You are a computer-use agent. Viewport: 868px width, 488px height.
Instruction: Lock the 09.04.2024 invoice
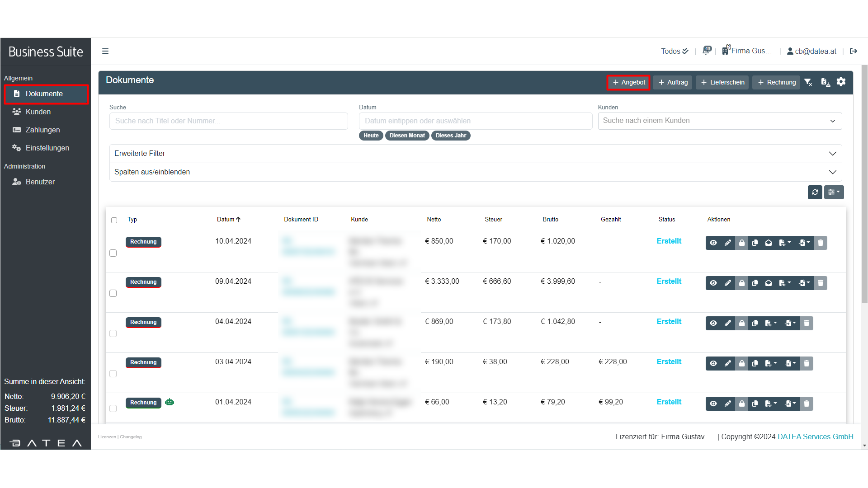(x=741, y=283)
